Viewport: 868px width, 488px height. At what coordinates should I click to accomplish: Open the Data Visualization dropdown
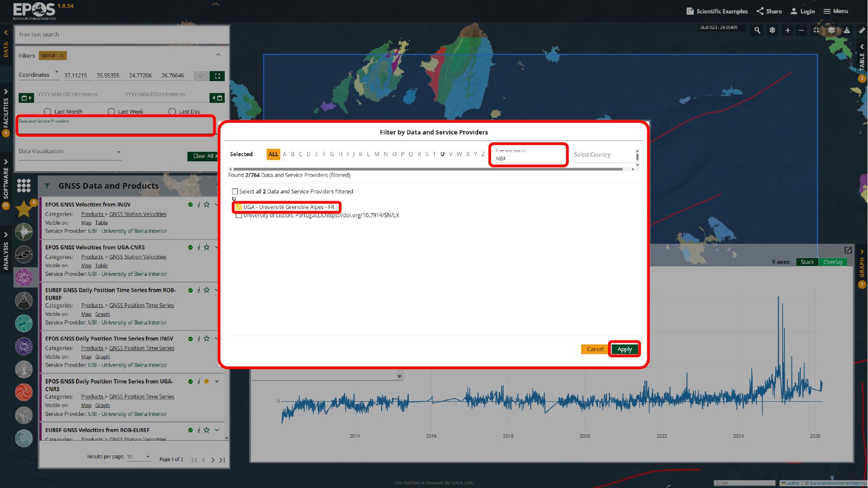[x=70, y=151]
